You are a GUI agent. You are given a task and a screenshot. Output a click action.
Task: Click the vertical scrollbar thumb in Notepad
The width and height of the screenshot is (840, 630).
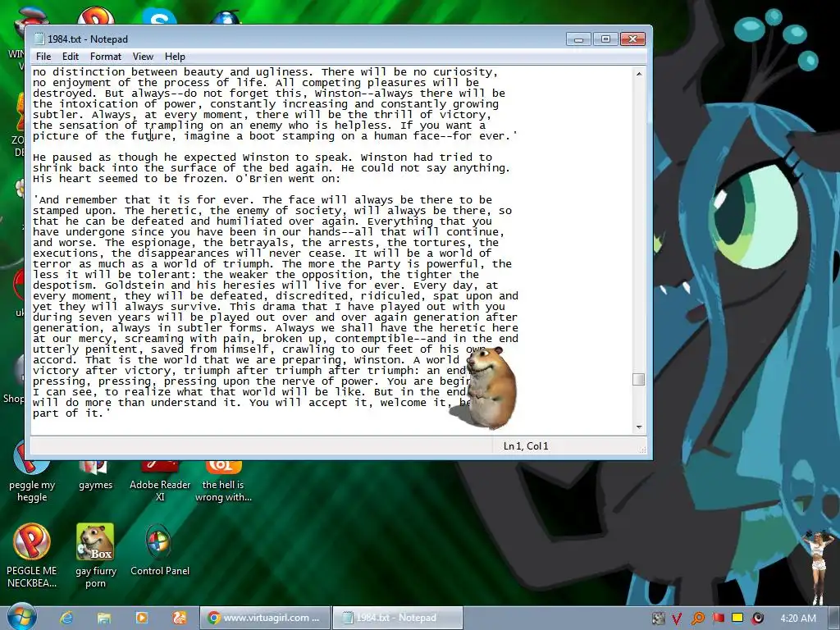coord(638,379)
